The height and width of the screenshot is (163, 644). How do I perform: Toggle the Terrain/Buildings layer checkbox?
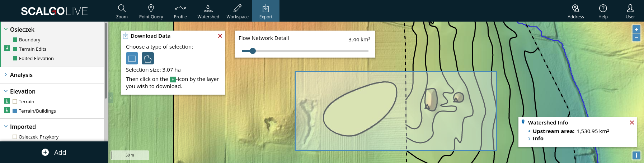[15, 111]
